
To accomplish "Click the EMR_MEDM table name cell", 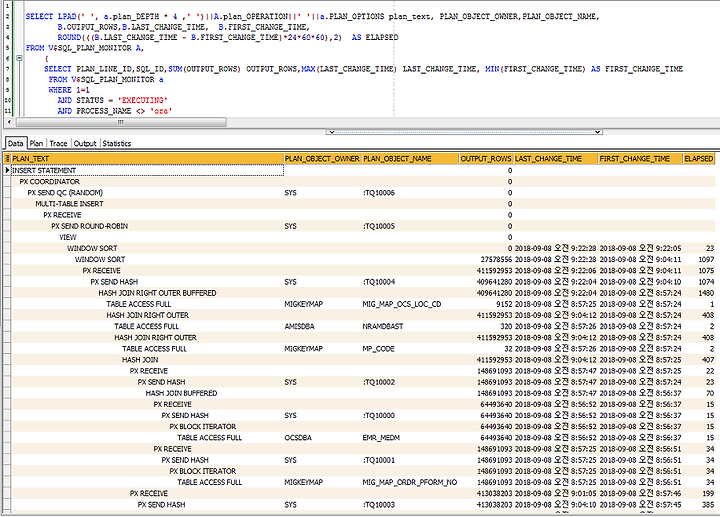I will point(411,438).
